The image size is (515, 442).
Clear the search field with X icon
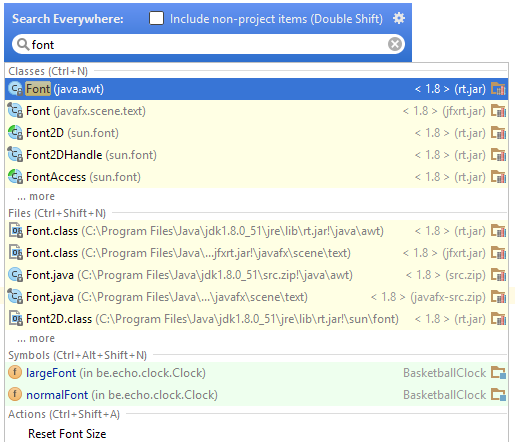395,44
